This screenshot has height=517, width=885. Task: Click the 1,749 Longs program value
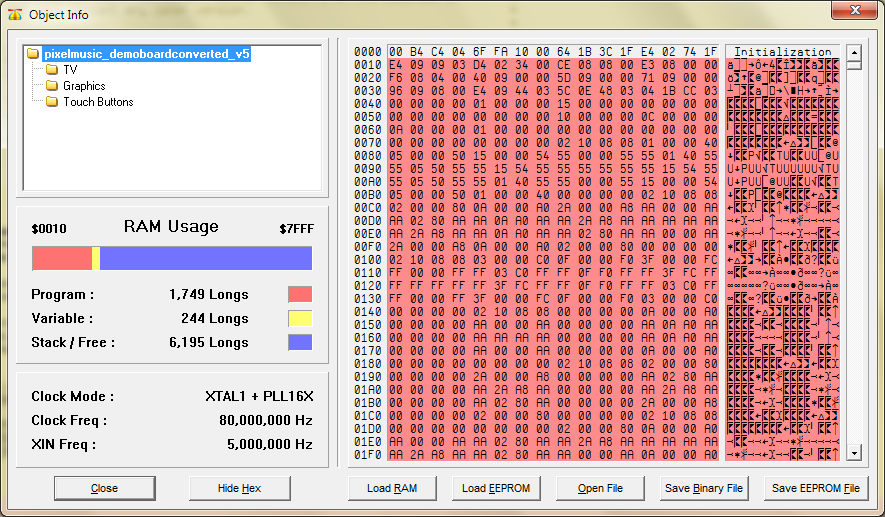pyautogui.click(x=209, y=295)
